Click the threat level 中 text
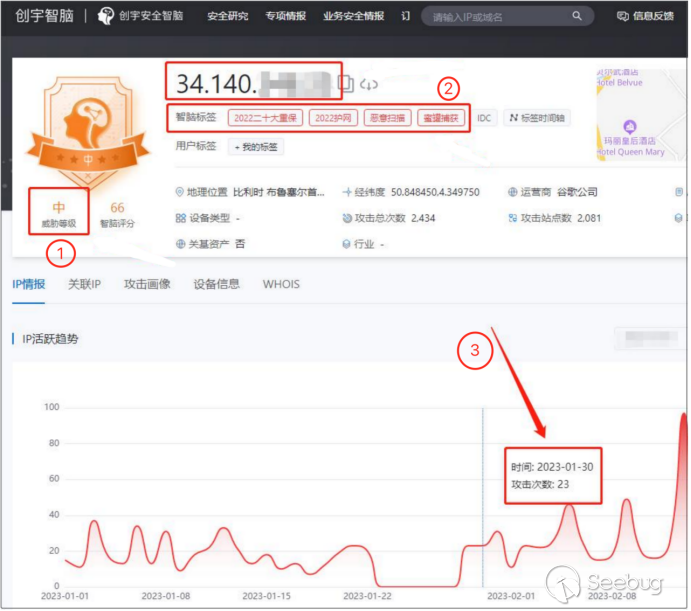691x611 pixels. (x=59, y=208)
